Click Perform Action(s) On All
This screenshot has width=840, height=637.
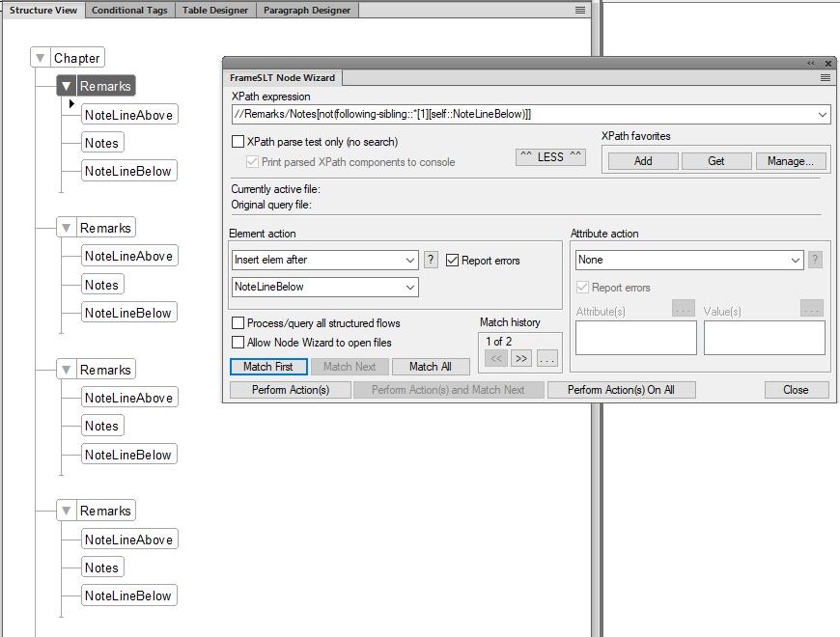621,389
